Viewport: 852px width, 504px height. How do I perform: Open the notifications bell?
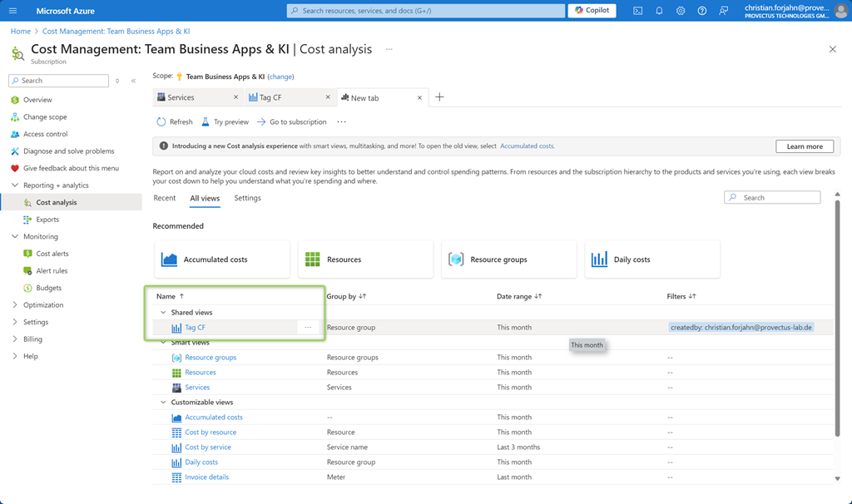[x=659, y=11]
